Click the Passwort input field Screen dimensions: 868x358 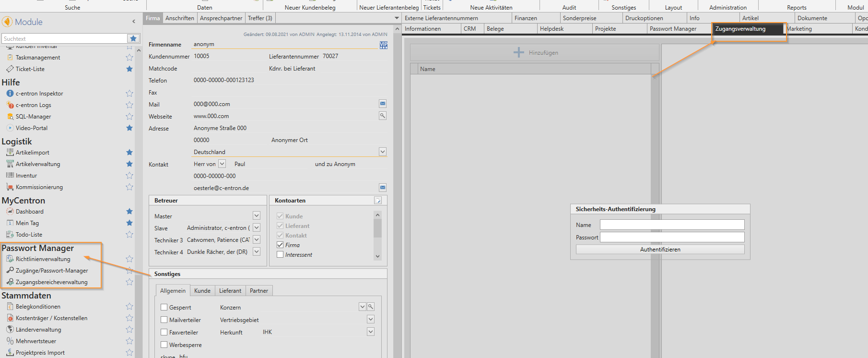672,237
